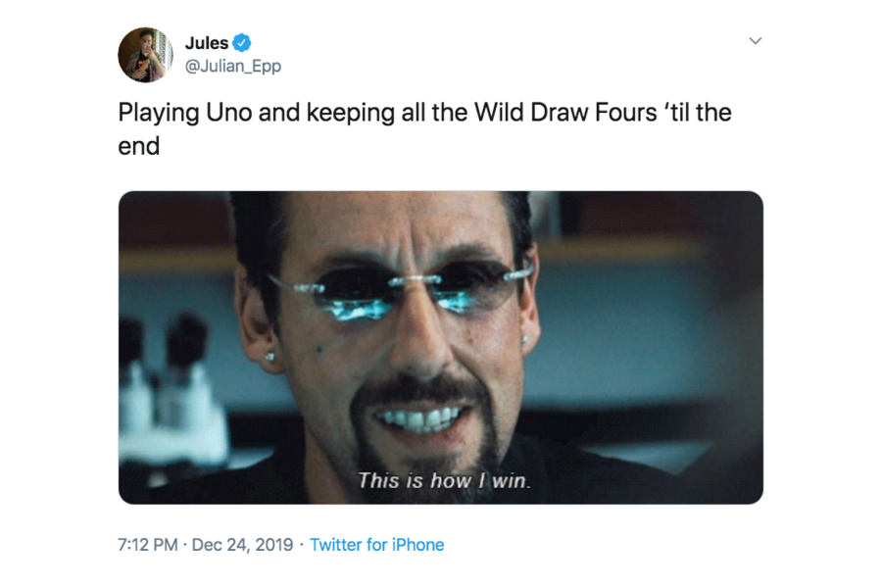
Task: Click the display name Jules
Action: pos(207,43)
